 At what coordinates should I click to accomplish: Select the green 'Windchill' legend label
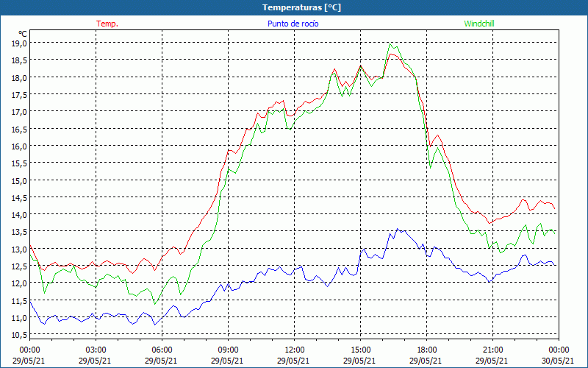479,24
